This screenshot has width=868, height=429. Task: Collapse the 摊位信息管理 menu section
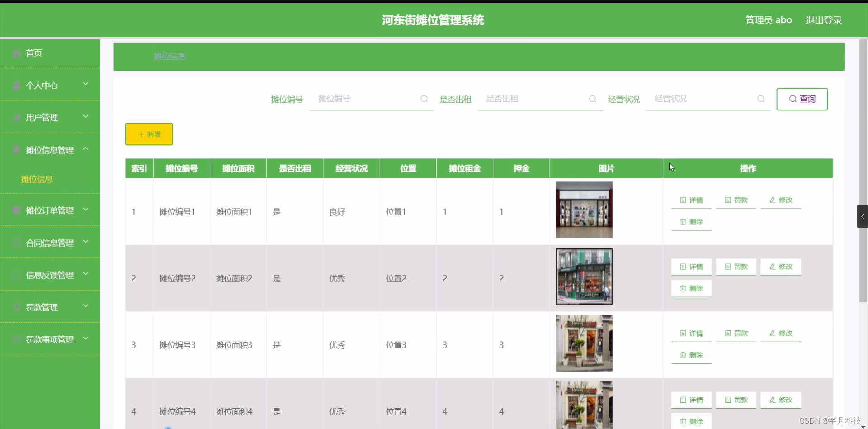[x=85, y=148]
